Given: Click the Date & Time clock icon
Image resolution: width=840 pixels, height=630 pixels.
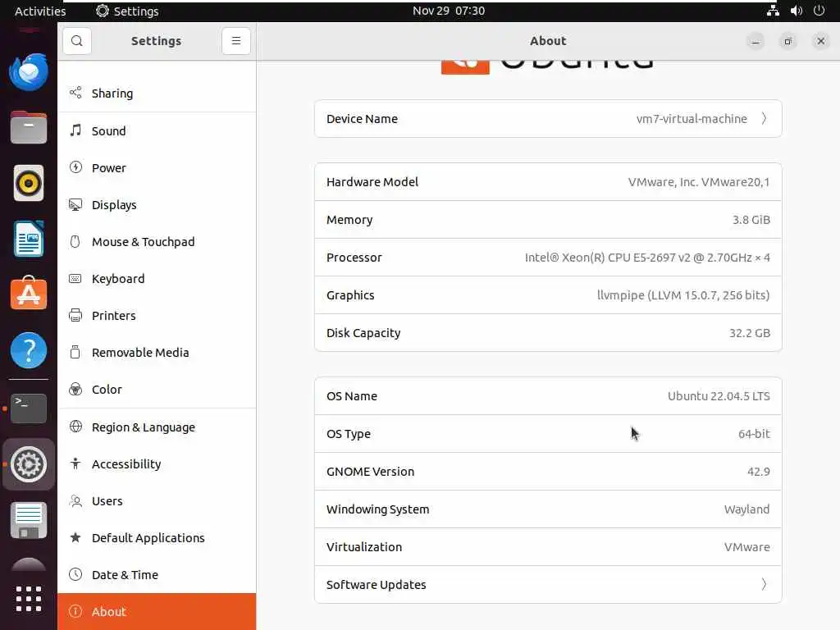Looking at the screenshot, I should [75, 574].
